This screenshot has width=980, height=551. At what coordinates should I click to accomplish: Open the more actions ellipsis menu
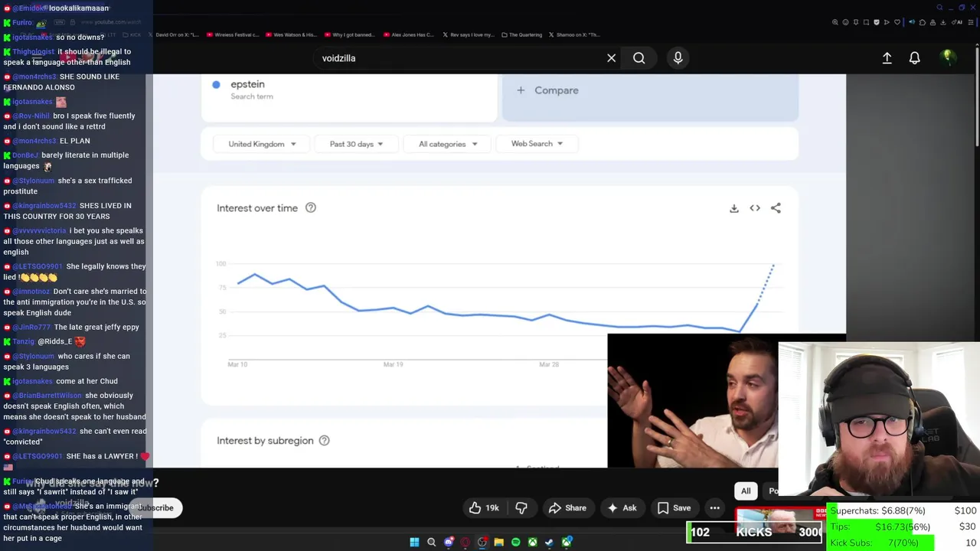[714, 508]
